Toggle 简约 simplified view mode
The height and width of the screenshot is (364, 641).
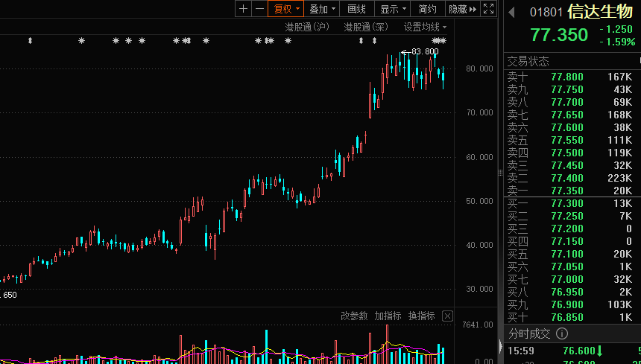coord(427,9)
